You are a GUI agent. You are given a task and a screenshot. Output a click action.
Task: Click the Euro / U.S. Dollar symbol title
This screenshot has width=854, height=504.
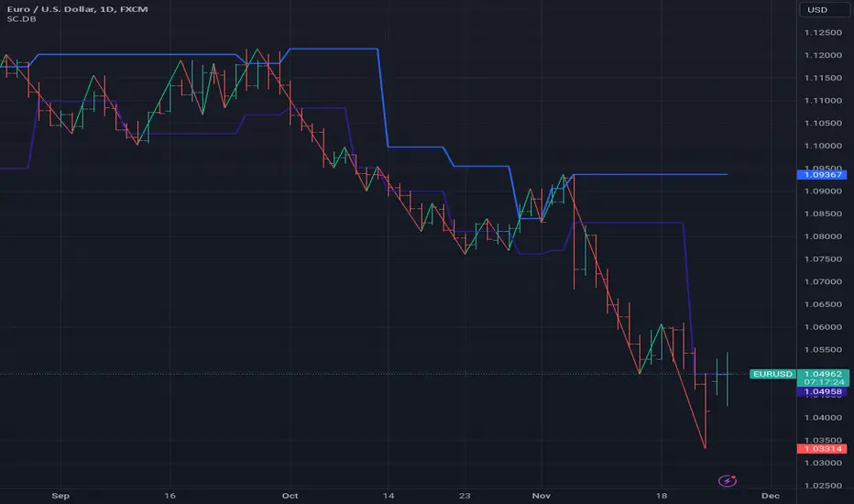point(77,9)
